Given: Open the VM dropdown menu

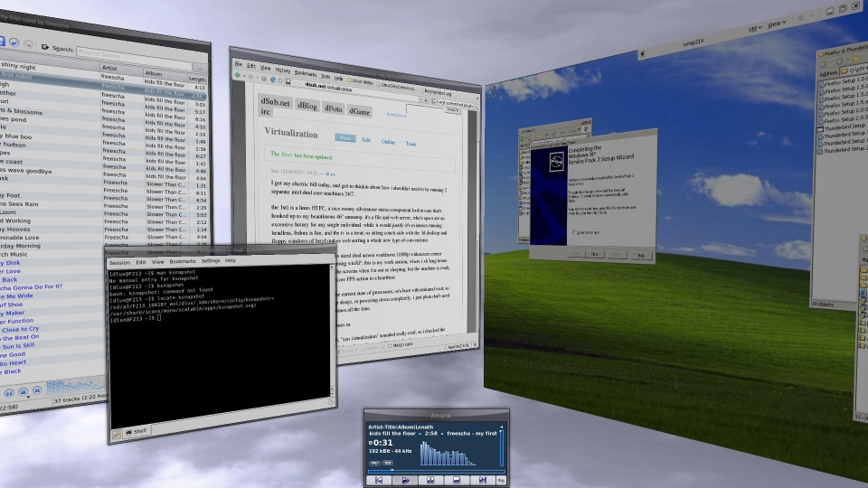Looking at the screenshot, I should click(755, 30).
